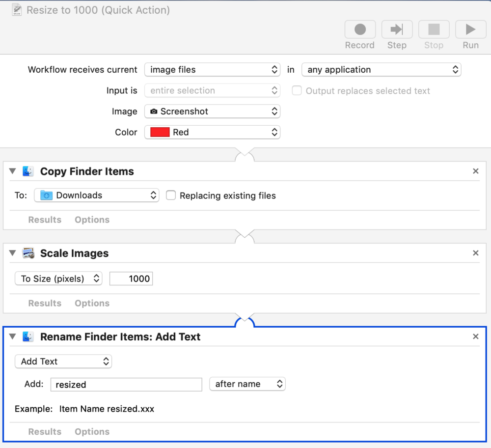
Task: Click the 'Scale Images' action title
Action: (75, 253)
